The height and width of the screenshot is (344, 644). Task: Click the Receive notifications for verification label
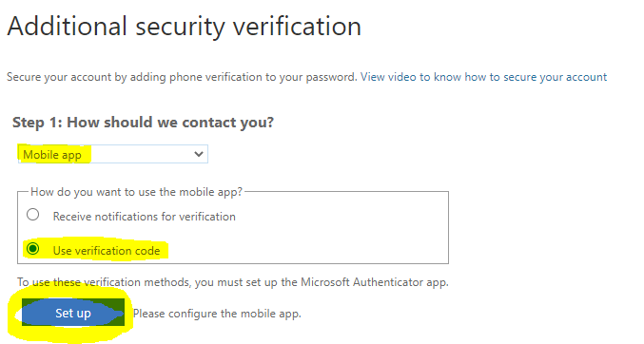145,217
